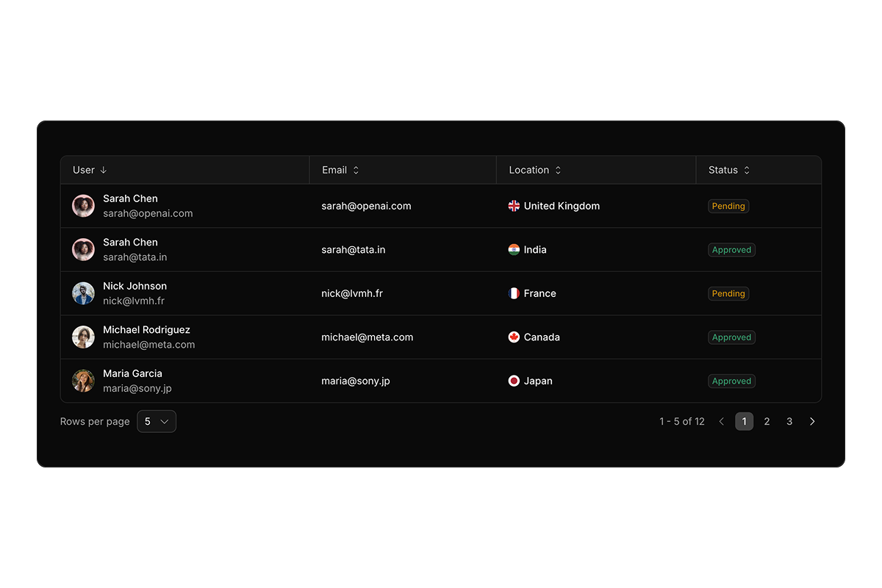Click the previous page left chevron

coord(721,421)
